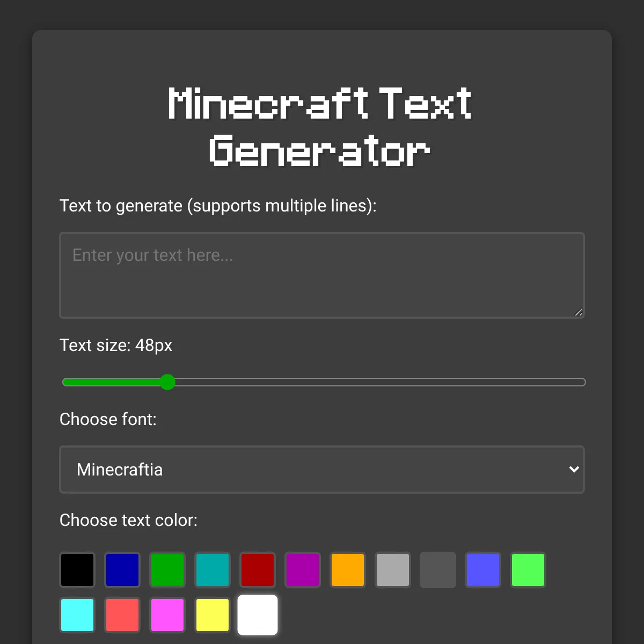This screenshot has height=644, width=644.
Task: Select the dark red color swatch
Action: click(258, 570)
